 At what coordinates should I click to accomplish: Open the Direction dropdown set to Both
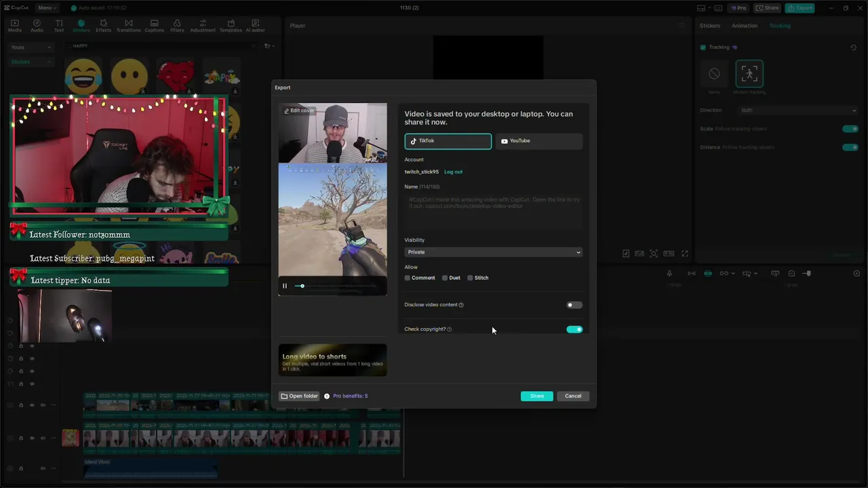coord(798,110)
